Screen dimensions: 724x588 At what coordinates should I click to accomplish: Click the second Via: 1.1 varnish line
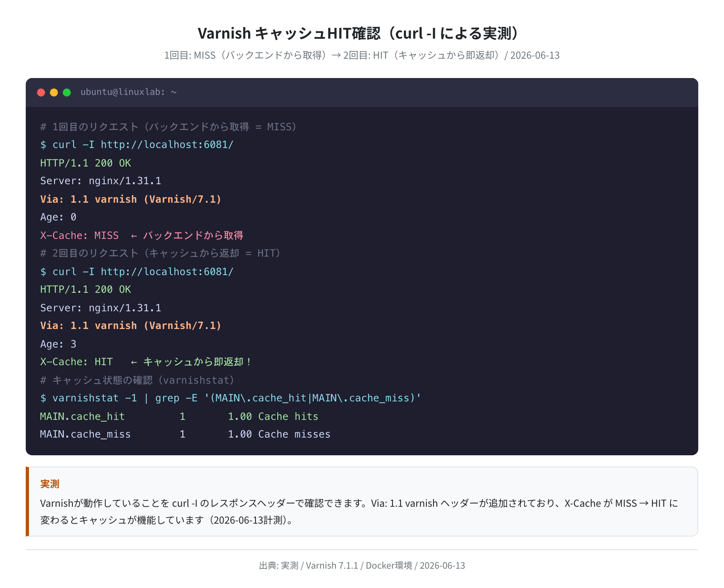(131, 326)
